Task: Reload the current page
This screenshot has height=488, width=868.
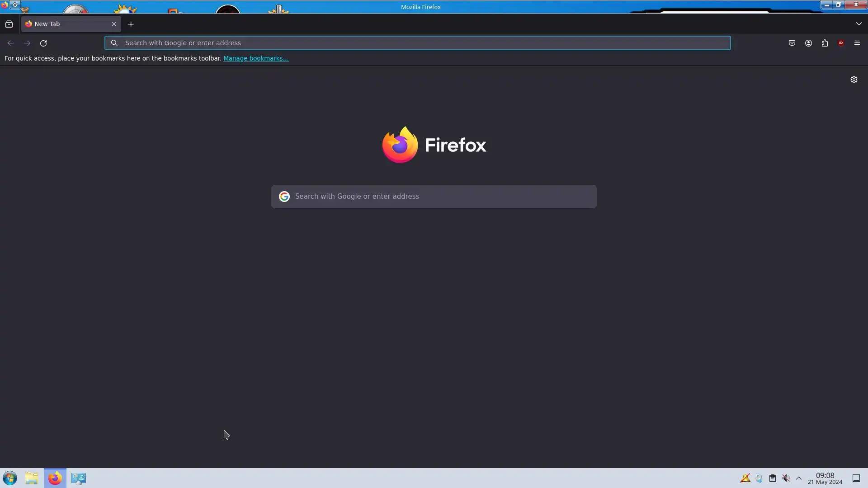Action: (43, 43)
